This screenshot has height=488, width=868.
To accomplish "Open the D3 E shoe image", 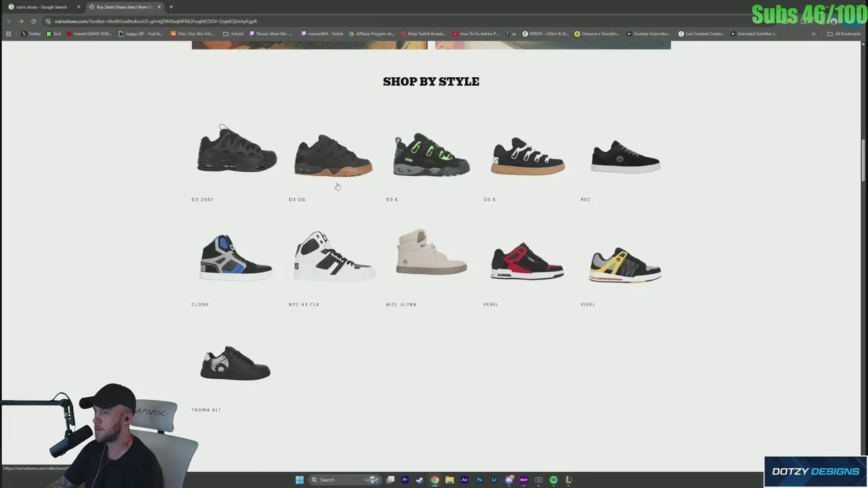I will coord(431,155).
